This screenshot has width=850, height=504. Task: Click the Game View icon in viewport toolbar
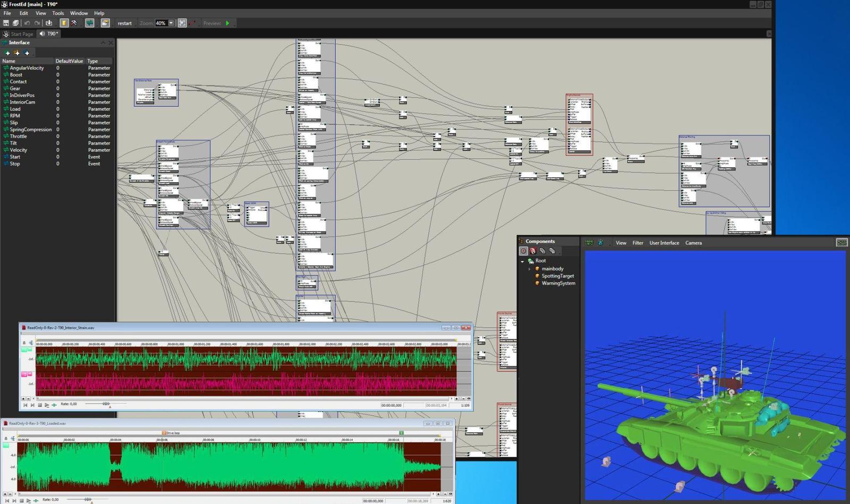point(589,243)
